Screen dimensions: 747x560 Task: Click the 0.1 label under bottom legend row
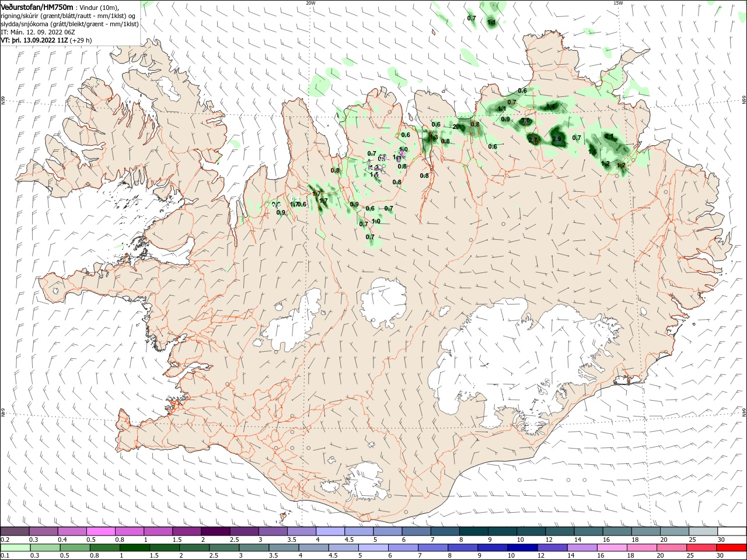pos(5,555)
